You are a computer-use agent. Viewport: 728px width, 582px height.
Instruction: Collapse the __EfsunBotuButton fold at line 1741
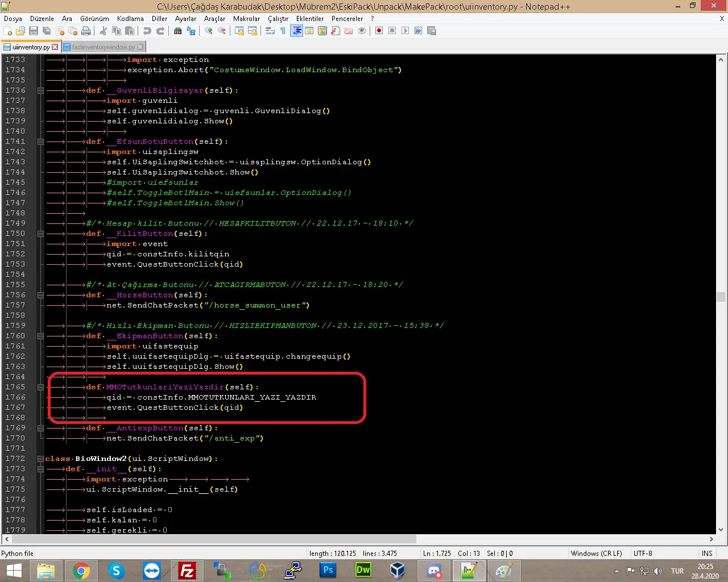click(40, 142)
